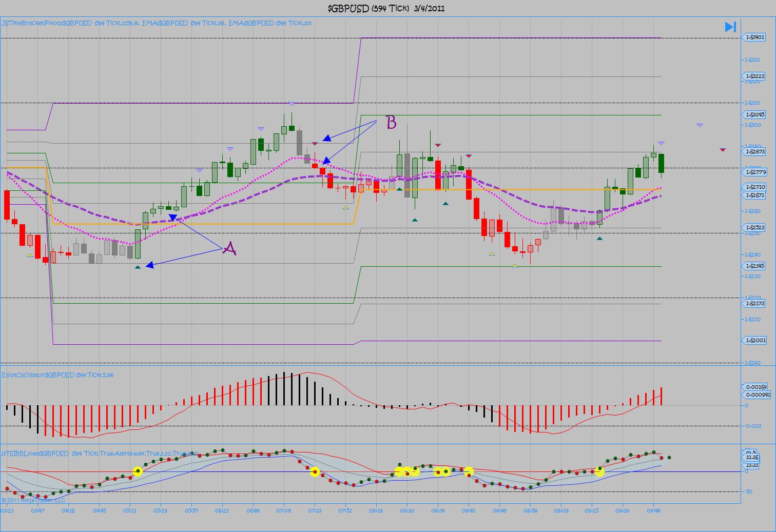Image resolution: width=776 pixels, height=532 pixels.
Task: Click the 06:48 time axis label
Action: 253,510
